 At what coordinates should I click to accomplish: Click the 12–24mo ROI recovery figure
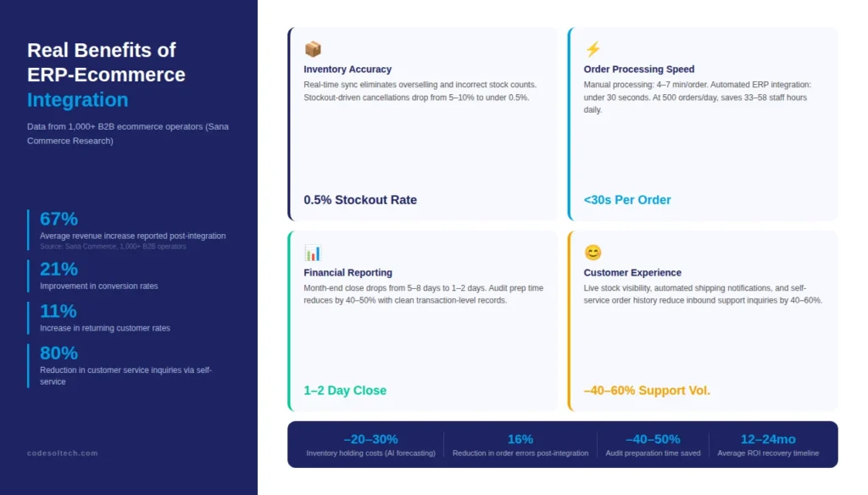point(768,439)
